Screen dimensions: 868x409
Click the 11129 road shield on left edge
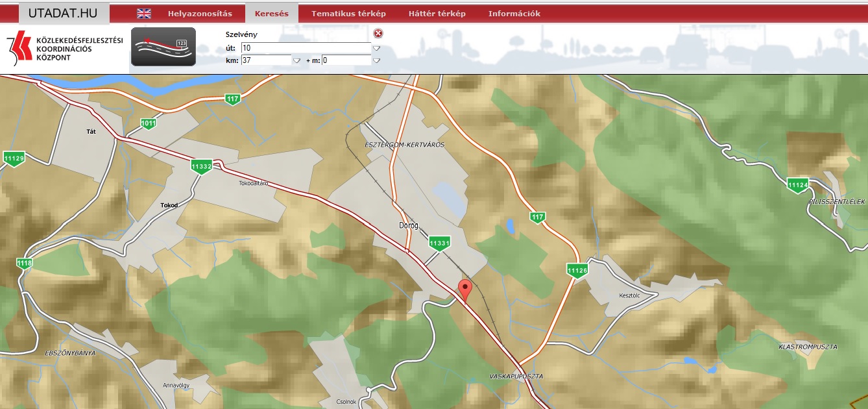[14, 158]
